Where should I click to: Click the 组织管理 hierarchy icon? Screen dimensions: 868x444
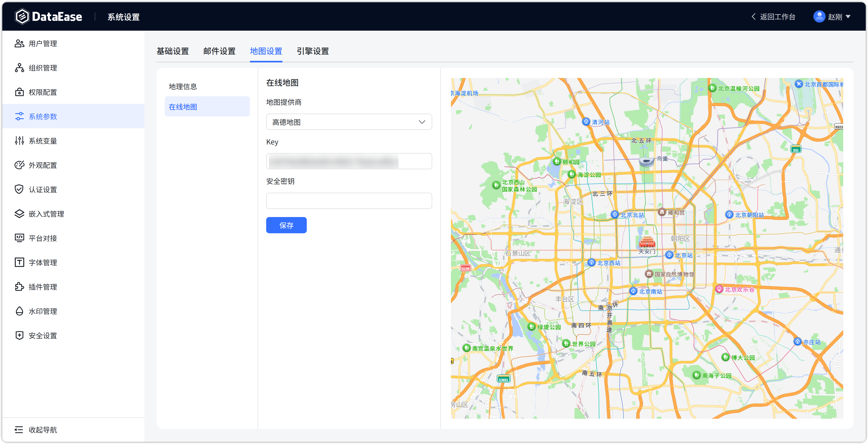tap(19, 68)
